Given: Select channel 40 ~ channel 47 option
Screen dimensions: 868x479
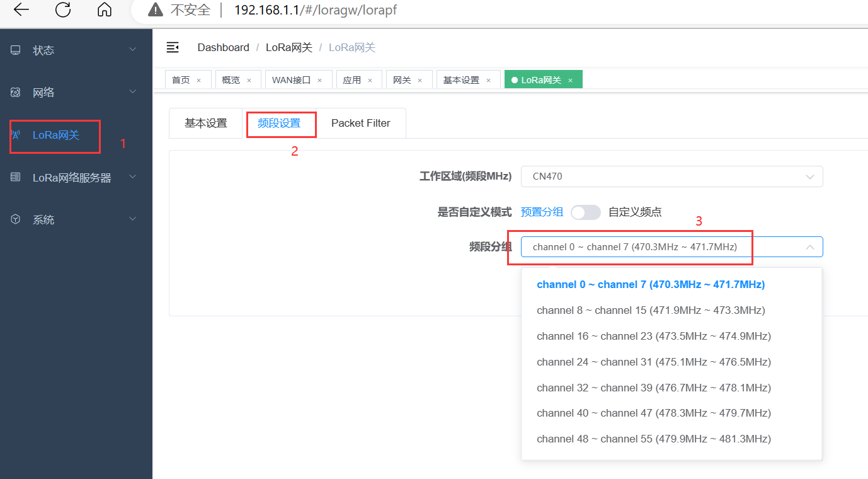Looking at the screenshot, I should 671,413.
